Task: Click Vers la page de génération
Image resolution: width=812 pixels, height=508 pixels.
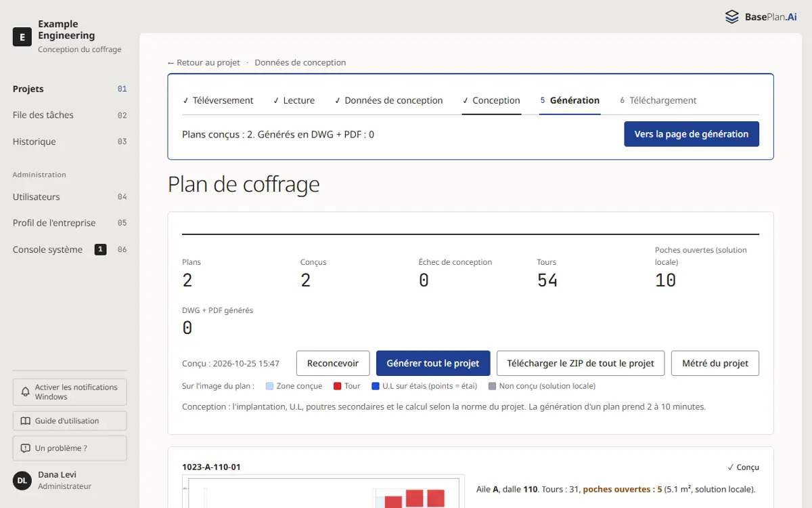Action: (x=692, y=134)
